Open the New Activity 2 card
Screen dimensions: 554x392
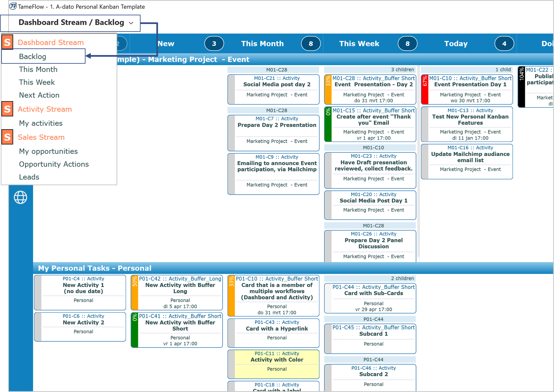80,327
